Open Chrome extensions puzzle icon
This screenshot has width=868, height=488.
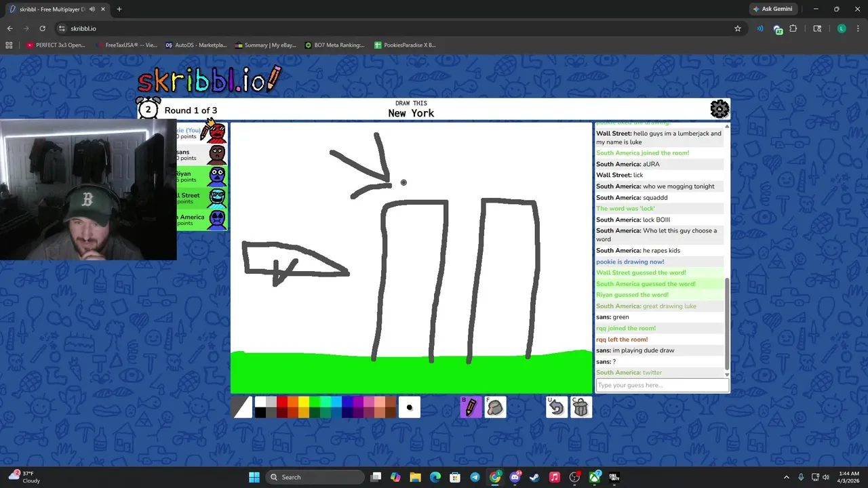[x=793, y=28]
